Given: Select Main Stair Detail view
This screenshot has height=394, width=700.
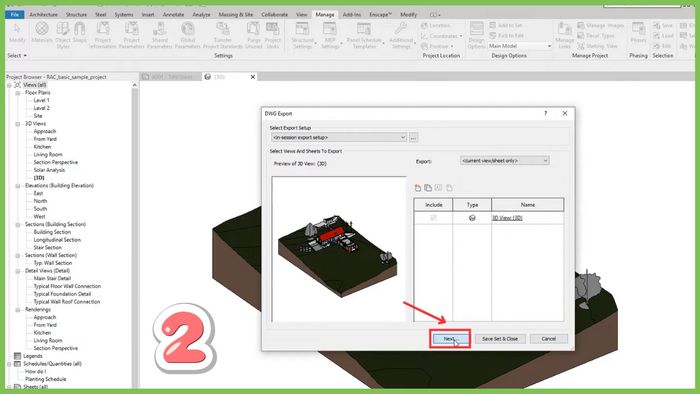Looking at the screenshot, I should [52, 278].
